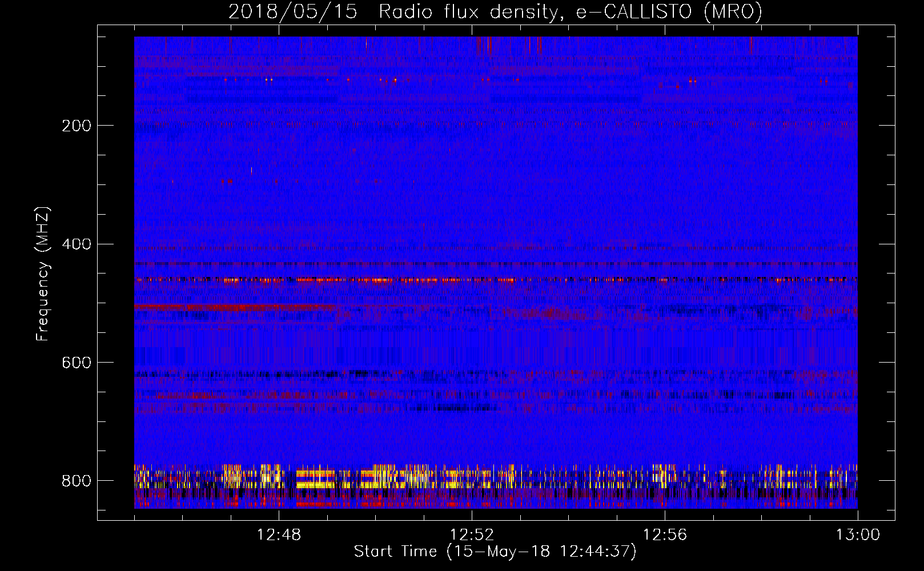
Task: Click the 12:52 time tick label
Action: point(472,535)
